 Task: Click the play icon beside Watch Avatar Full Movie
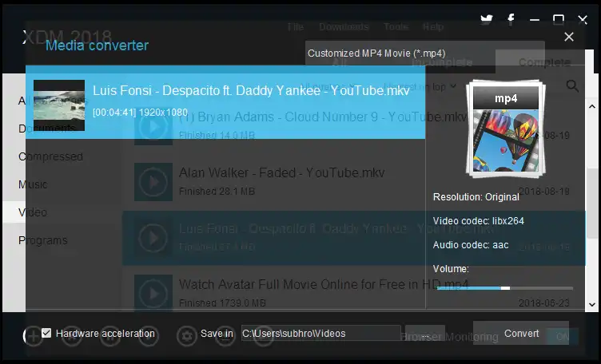153,293
